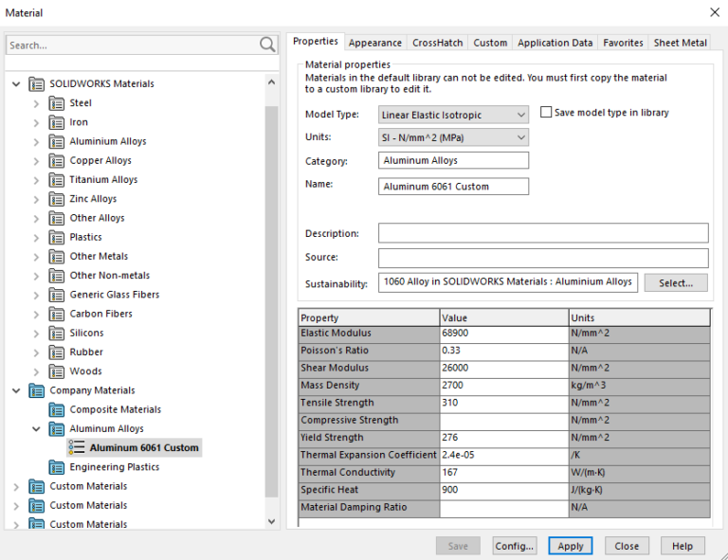The image size is (728, 560).
Task: Click the Other Non-metals category icon
Action: click(57, 276)
